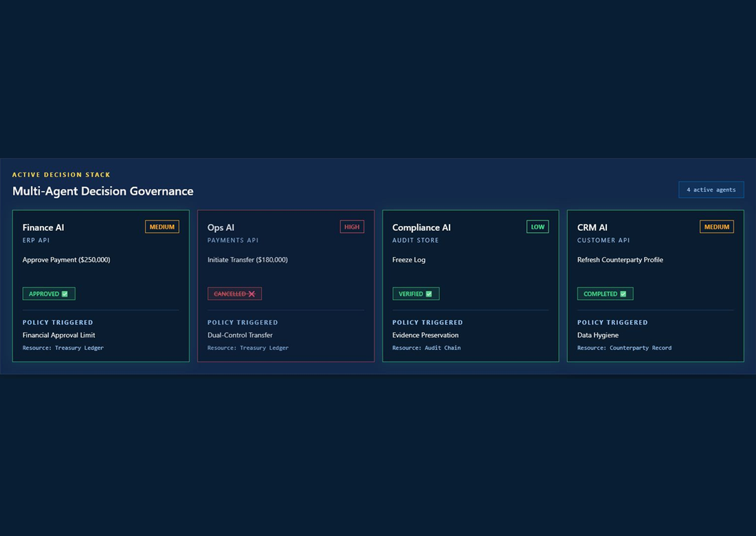This screenshot has height=536, width=756.
Task: Click the checkmark icon in the APPROVED badge
Action: [x=65, y=294]
